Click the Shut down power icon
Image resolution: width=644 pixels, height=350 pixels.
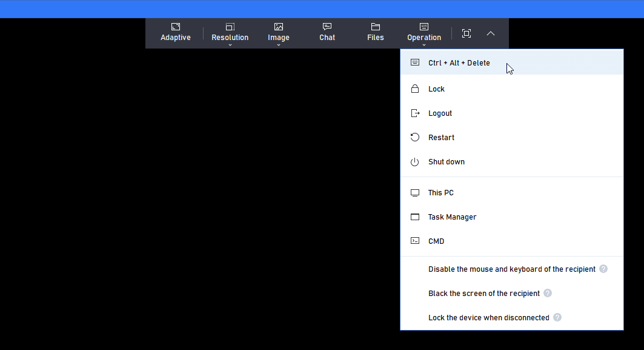[415, 161]
